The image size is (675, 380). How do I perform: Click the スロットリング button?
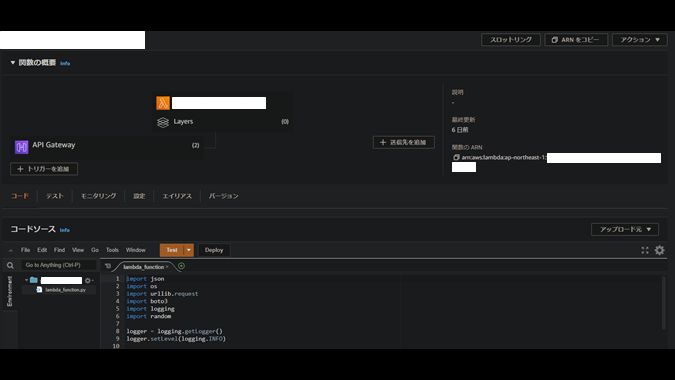(x=511, y=40)
